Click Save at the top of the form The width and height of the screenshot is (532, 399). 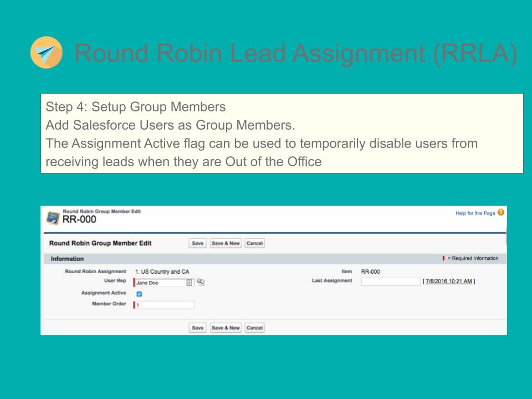coord(199,242)
